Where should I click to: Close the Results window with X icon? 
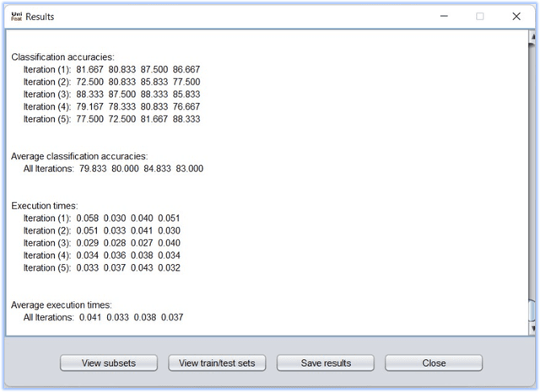[x=516, y=16]
